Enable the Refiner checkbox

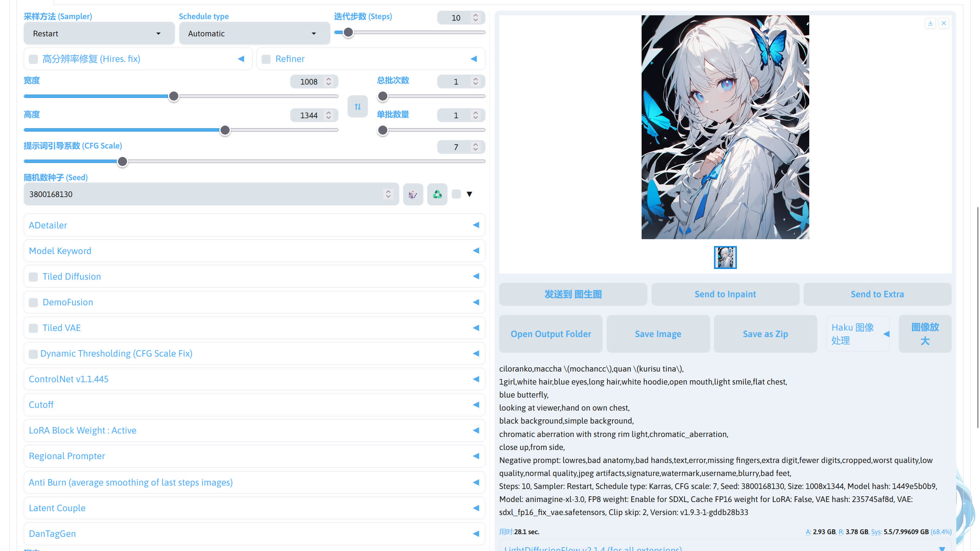266,59
